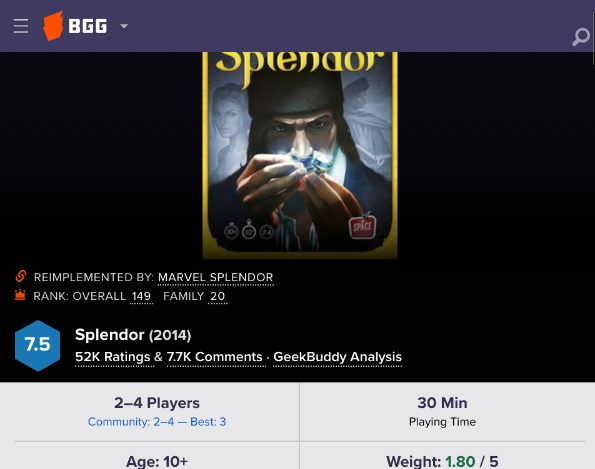Click the 30 Min playing time cell
This screenshot has height=469, width=595.
click(x=442, y=411)
